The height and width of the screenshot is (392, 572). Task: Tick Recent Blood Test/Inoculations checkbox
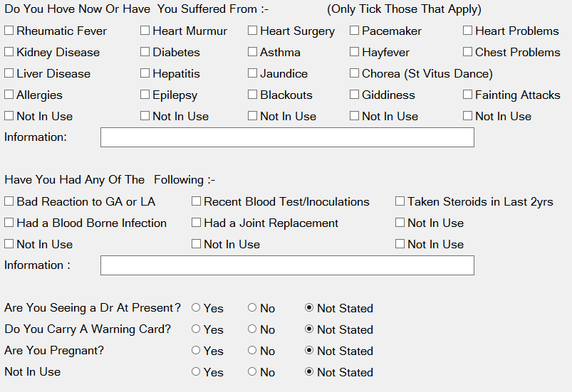click(197, 201)
